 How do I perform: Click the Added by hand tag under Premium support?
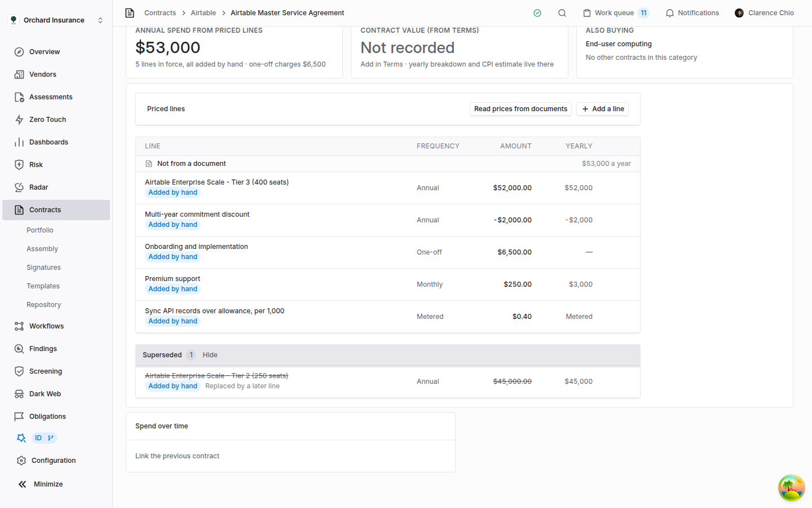tap(173, 289)
